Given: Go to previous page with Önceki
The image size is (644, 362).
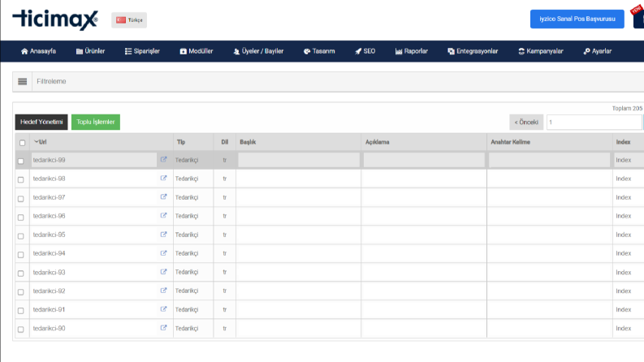Looking at the screenshot, I should coord(526,122).
